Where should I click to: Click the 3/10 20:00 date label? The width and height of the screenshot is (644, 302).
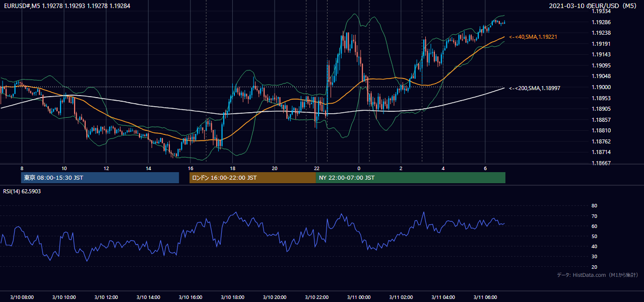pyautogui.click(x=274, y=297)
